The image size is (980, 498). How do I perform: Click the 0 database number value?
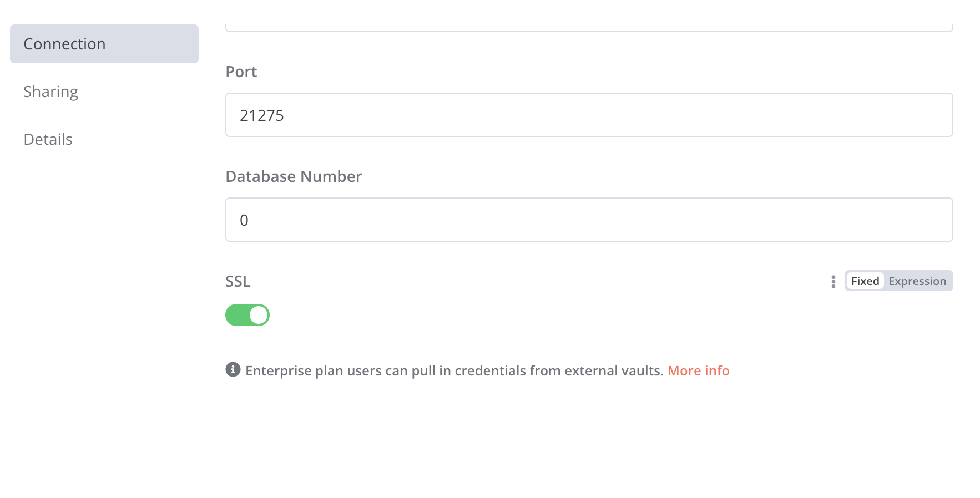tap(244, 220)
